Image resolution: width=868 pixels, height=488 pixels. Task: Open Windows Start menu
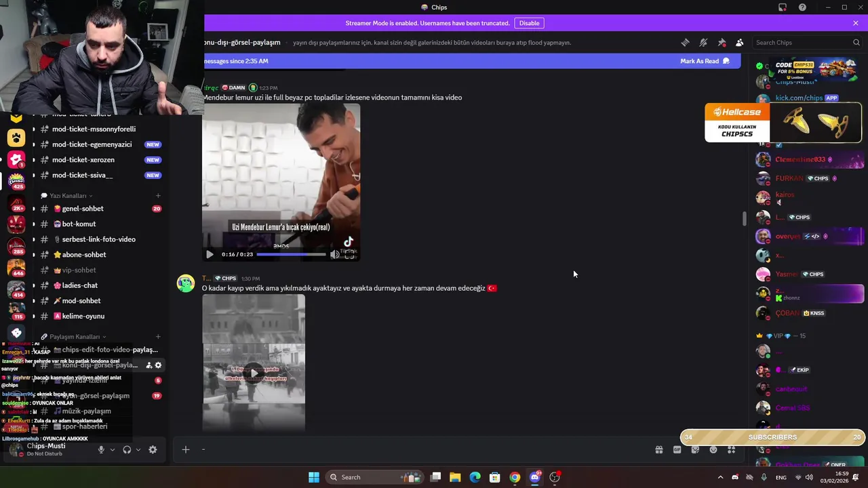click(x=314, y=477)
